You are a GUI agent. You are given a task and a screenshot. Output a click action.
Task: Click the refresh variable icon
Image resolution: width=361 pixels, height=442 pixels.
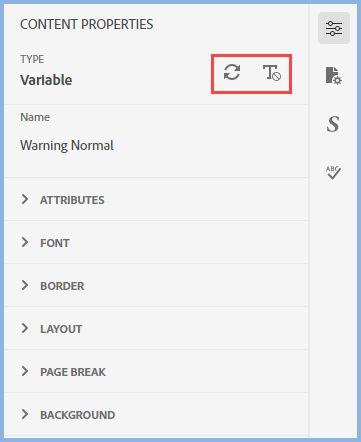point(232,72)
